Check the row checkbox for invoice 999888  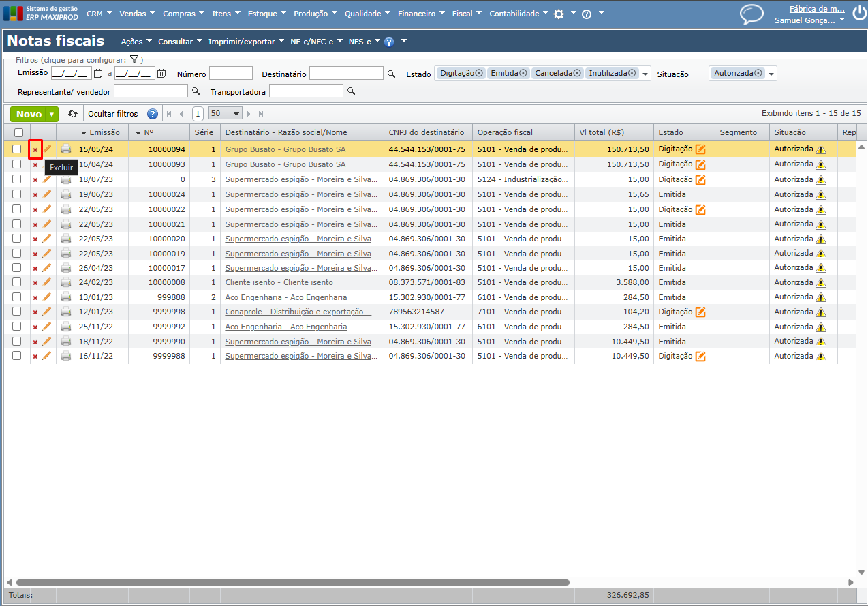click(x=17, y=297)
